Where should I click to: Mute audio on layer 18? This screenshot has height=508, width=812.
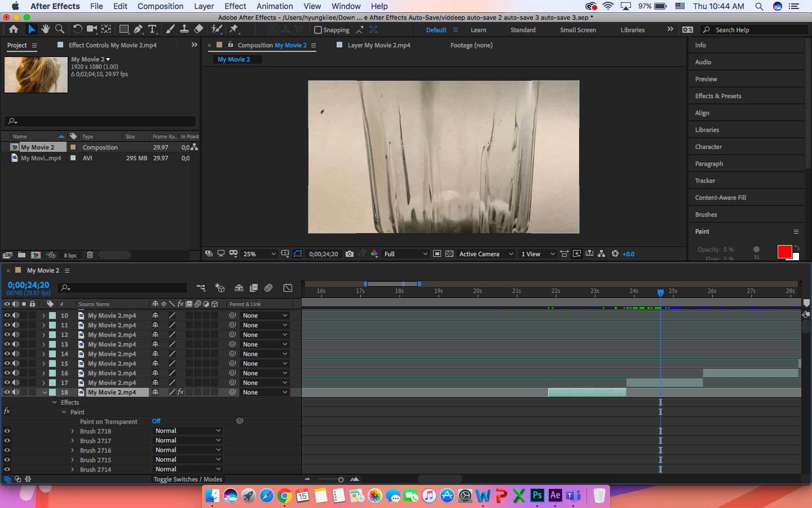click(15, 392)
